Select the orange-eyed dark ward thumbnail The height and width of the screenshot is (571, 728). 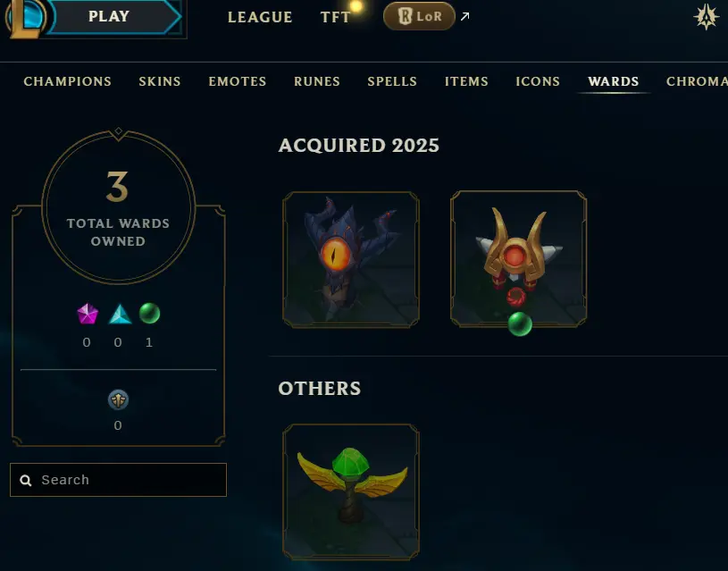click(351, 260)
